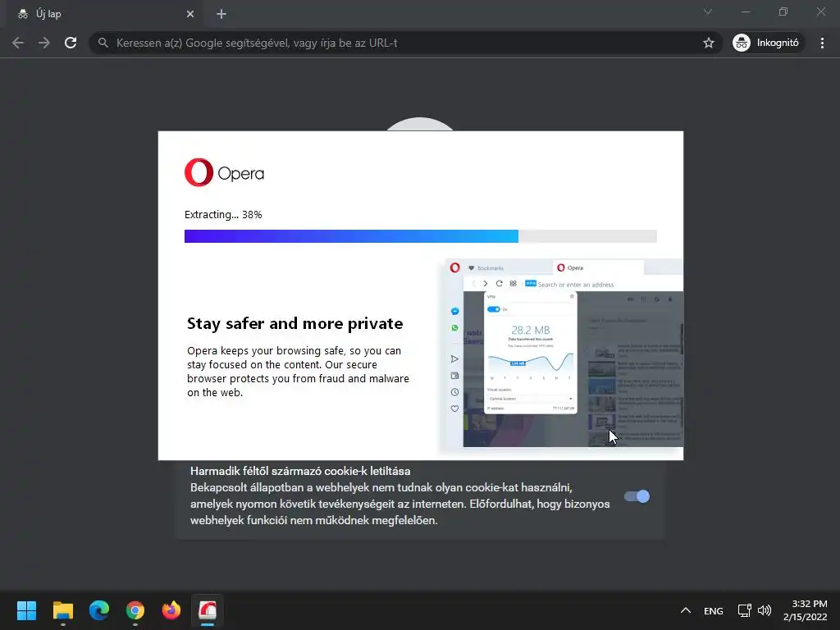Close the Új lap tab

point(189,15)
